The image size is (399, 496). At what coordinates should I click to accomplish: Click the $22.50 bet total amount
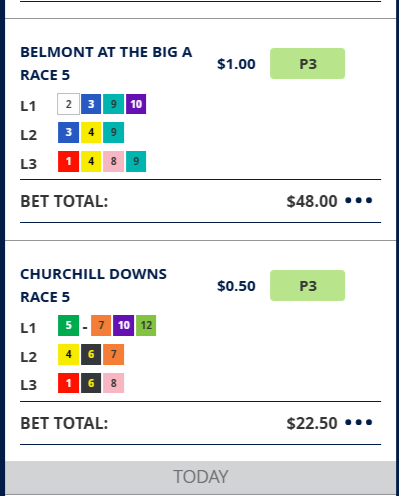click(312, 423)
